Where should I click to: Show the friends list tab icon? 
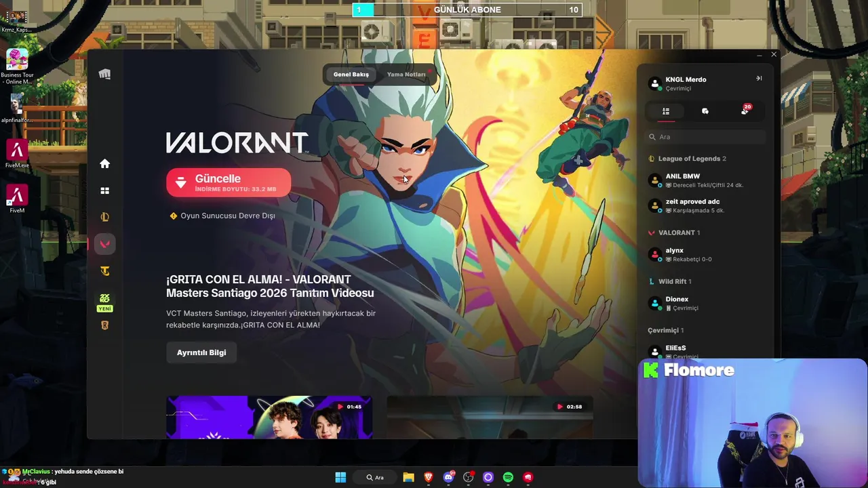coord(666,111)
